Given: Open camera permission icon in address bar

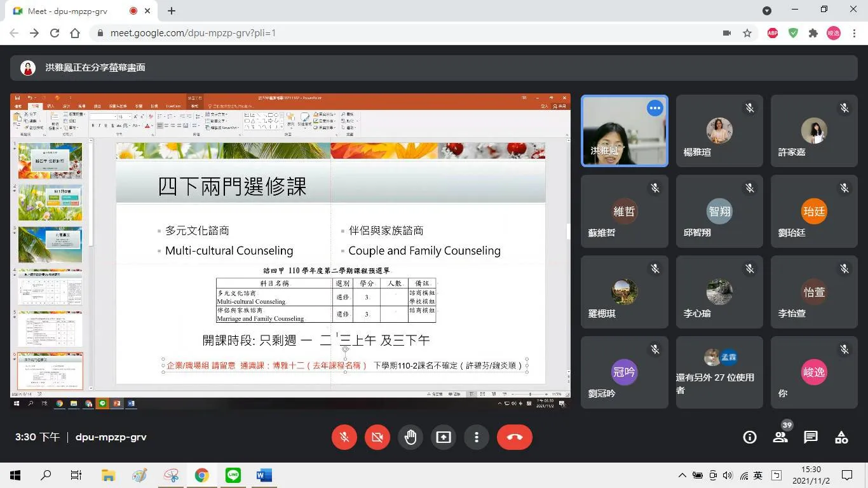Looking at the screenshot, I should pyautogui.click(x=727, y=33).
